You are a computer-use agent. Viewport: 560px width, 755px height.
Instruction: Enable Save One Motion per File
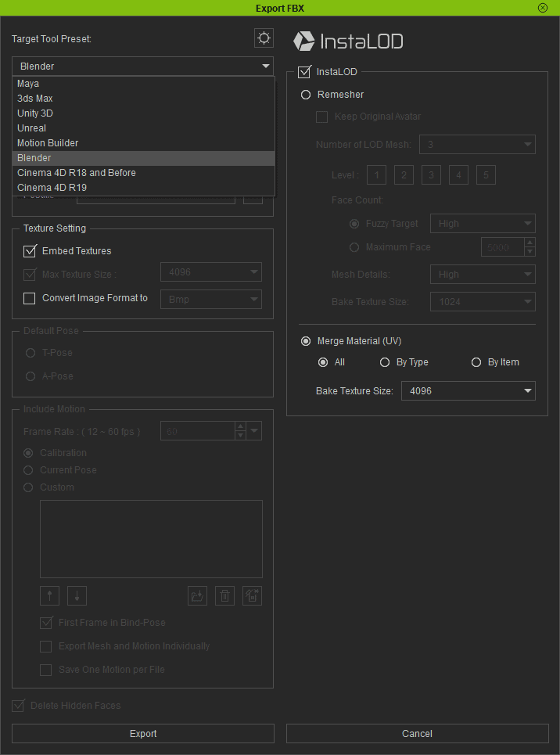tap(45, 670)
